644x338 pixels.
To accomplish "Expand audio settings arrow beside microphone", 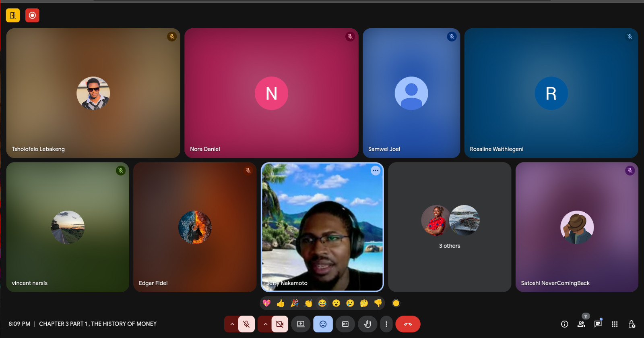I will point(232,324).
